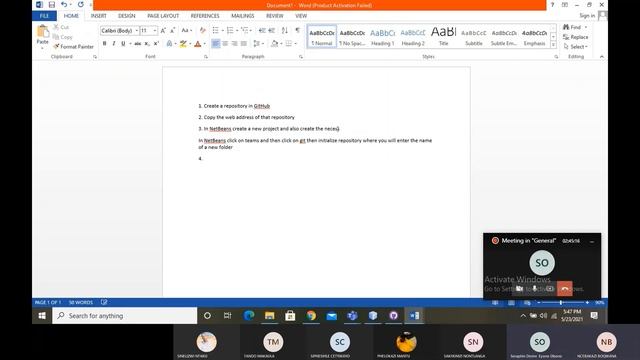Open the underline style dropdown arrow
Screen dimensions: 640x360
(130, 44)
